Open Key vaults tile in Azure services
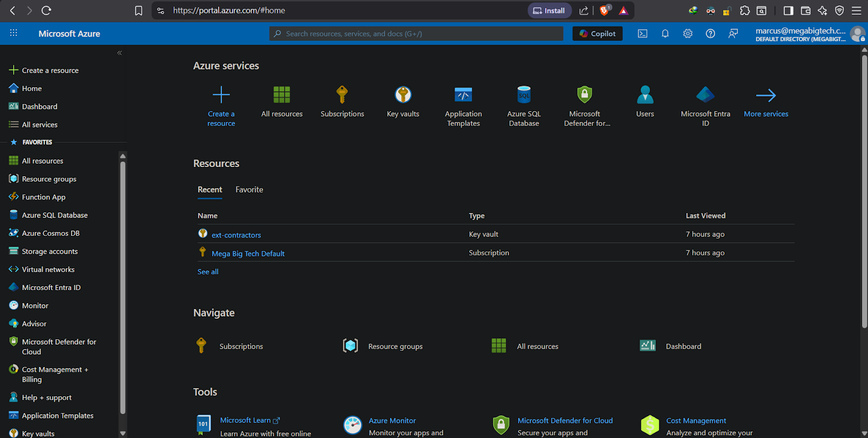 tap(403, 102)
